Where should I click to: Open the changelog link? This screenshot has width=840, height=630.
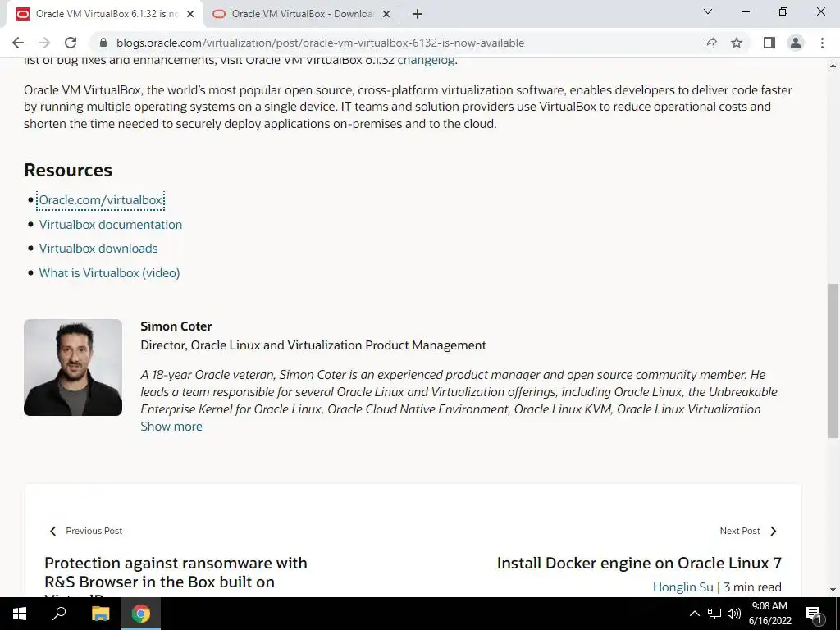426,61
